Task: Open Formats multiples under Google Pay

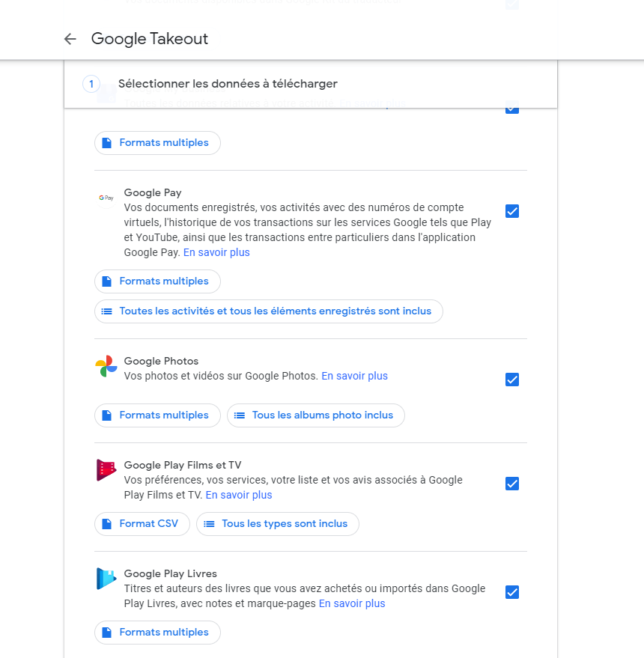Action: [157, 281]
